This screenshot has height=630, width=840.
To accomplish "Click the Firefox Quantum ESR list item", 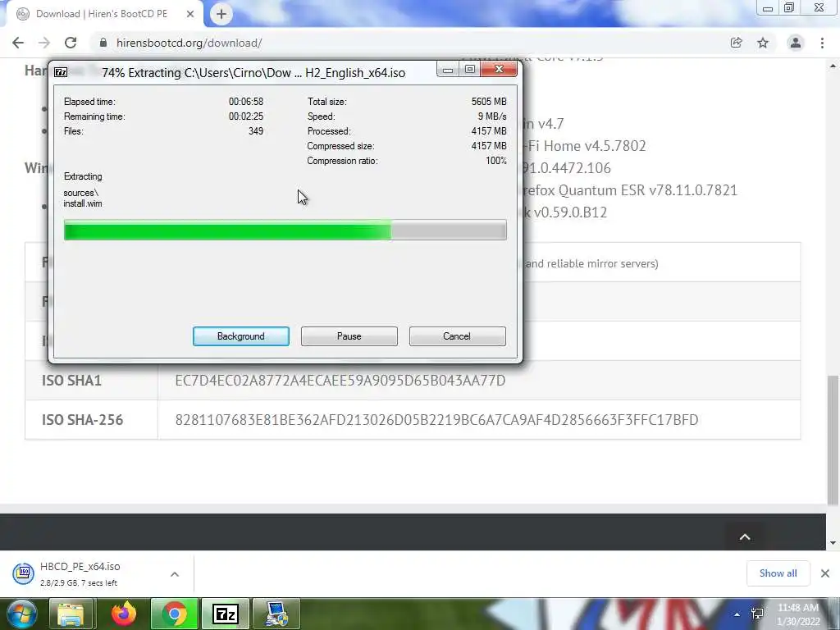I will coord(632,190).
